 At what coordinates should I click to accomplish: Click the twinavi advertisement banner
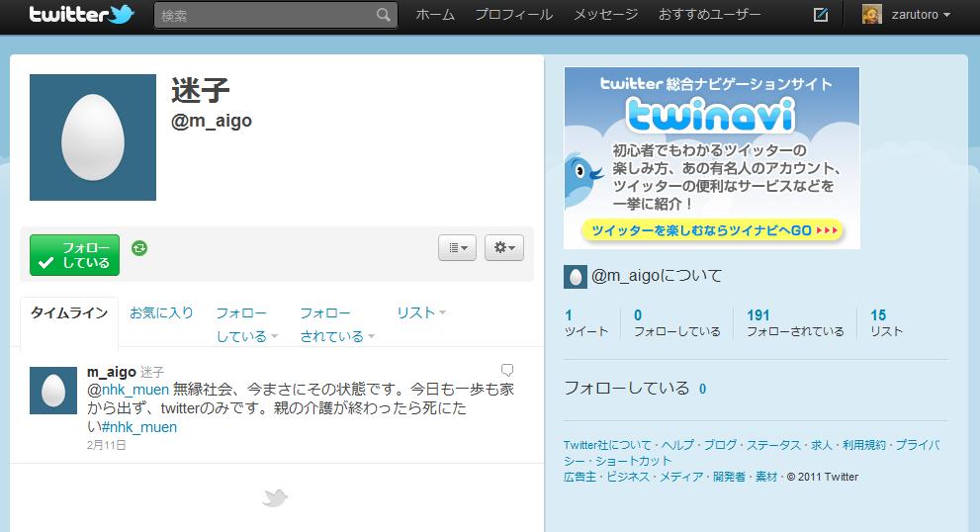click(712, 157)
